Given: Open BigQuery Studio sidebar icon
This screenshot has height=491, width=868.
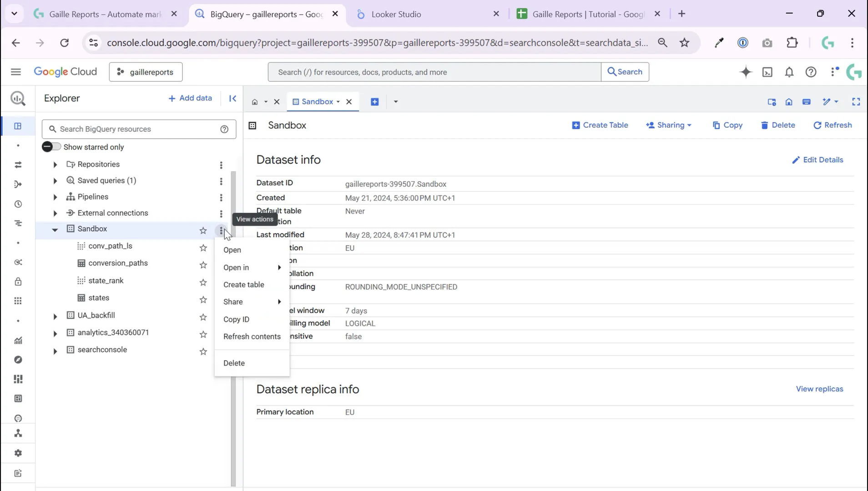Looking at the screenshot, I should click(x=18, y=126).
